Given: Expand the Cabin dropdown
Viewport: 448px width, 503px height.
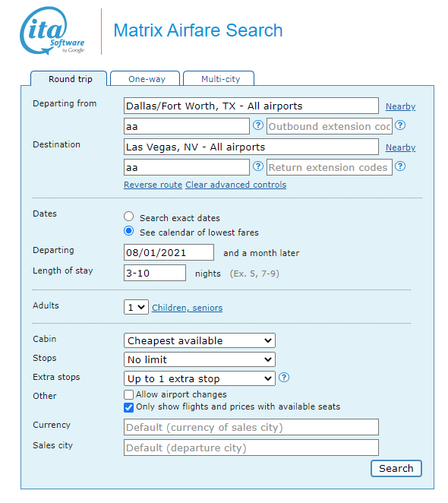Looking at the screenshot, I should [200, 340].
